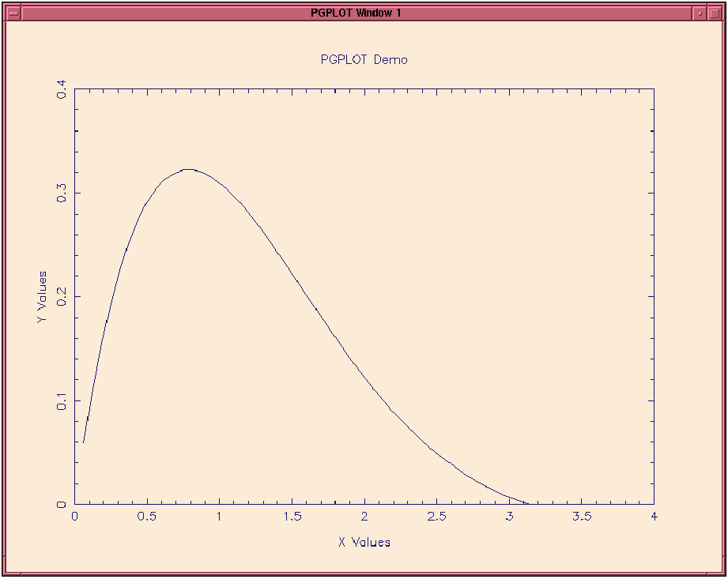Screen dimensions: 728x579
Task: Click the y-axis tick label 0.4
Action: 63,91
